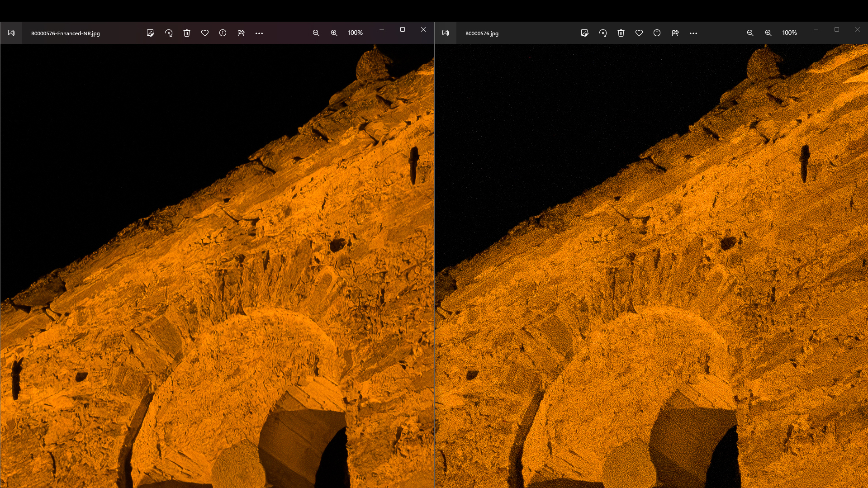This screenshot has width=868, height=488.
Task: Zoom in on the Enhanced-NR image
Action: coord(334,33)
